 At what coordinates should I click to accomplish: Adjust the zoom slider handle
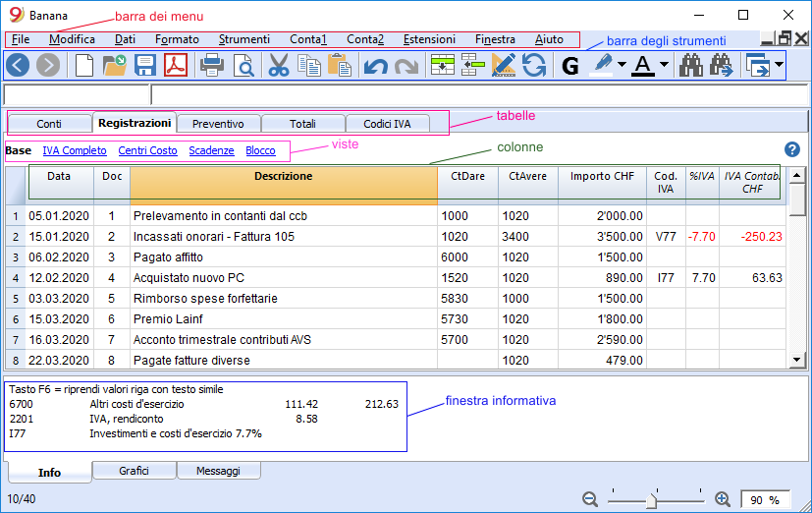coord(651,500)
